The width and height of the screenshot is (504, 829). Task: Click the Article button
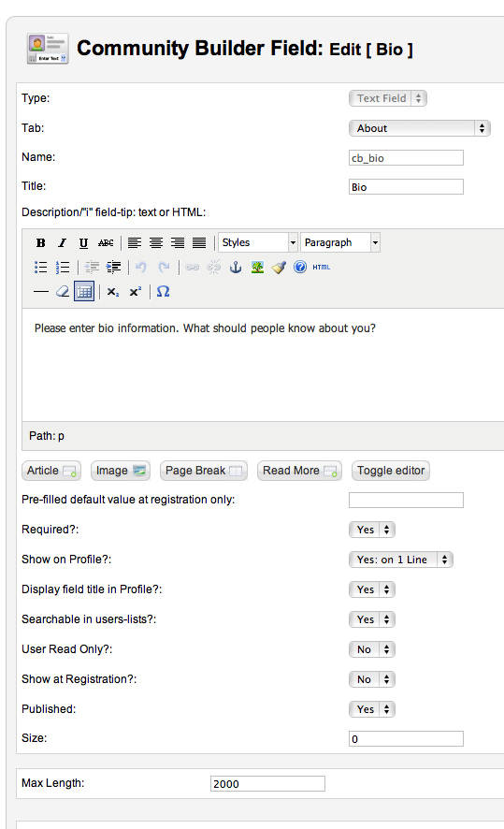coord(51,471)
